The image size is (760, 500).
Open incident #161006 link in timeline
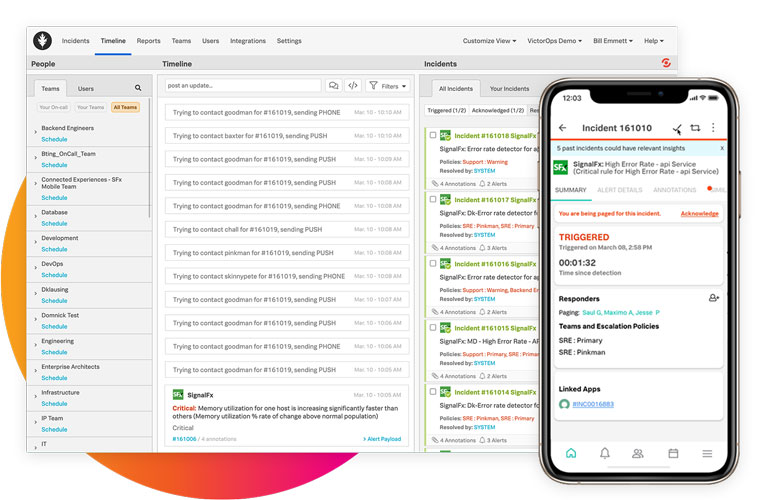pyautogui.click(x=184, y=439)
